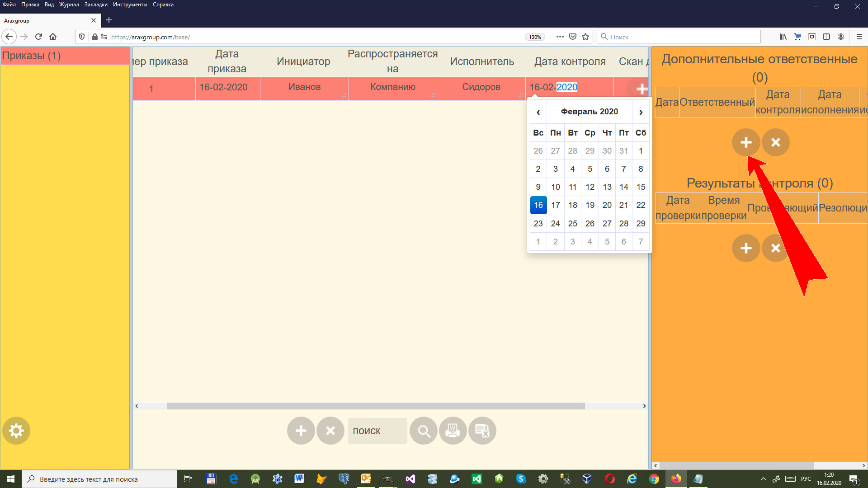Go to previous month in calendar

point(538,112)
